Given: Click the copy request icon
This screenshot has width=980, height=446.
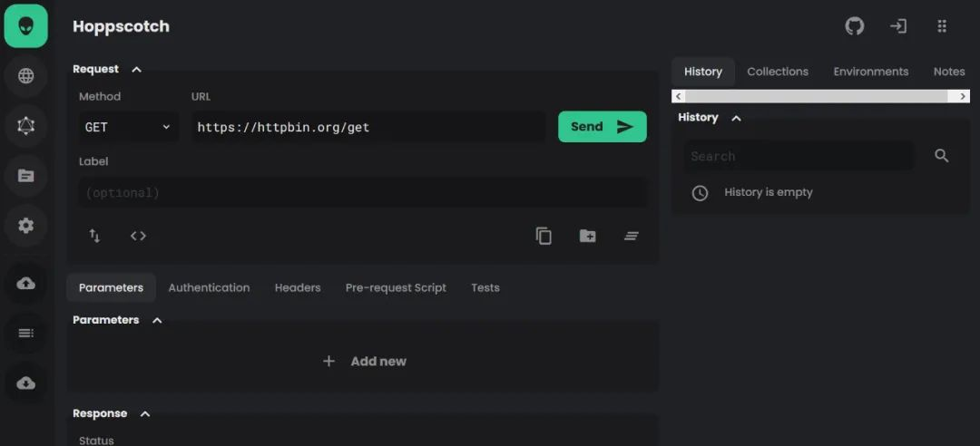Looking at the screenshot, I should point(544,236).
